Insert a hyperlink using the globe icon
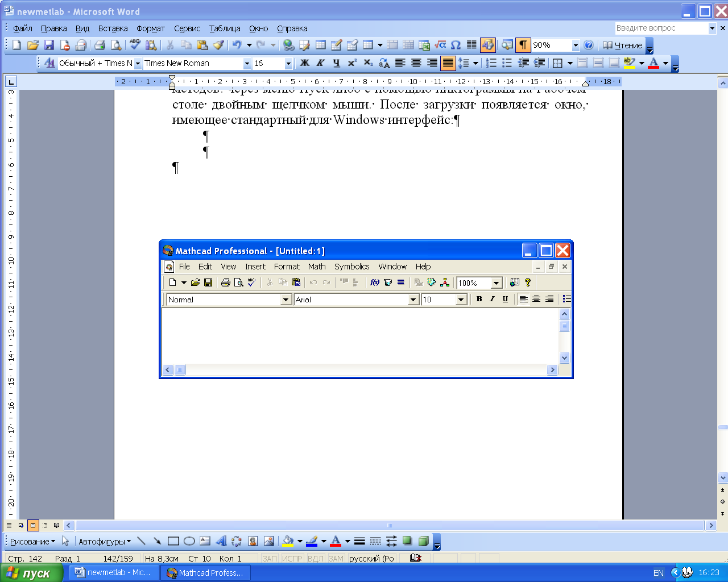This screenshot has width=728, height=582. [x=289, y=45]
